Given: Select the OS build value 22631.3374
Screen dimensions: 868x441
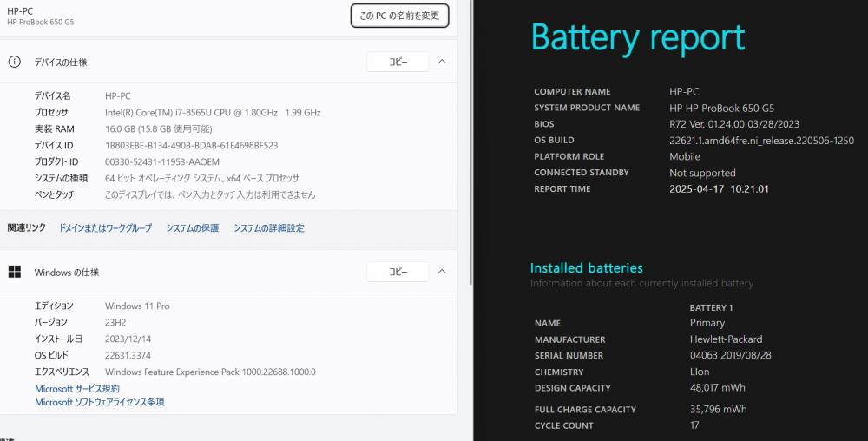Looking at the screenshot, I should point(128,355).
